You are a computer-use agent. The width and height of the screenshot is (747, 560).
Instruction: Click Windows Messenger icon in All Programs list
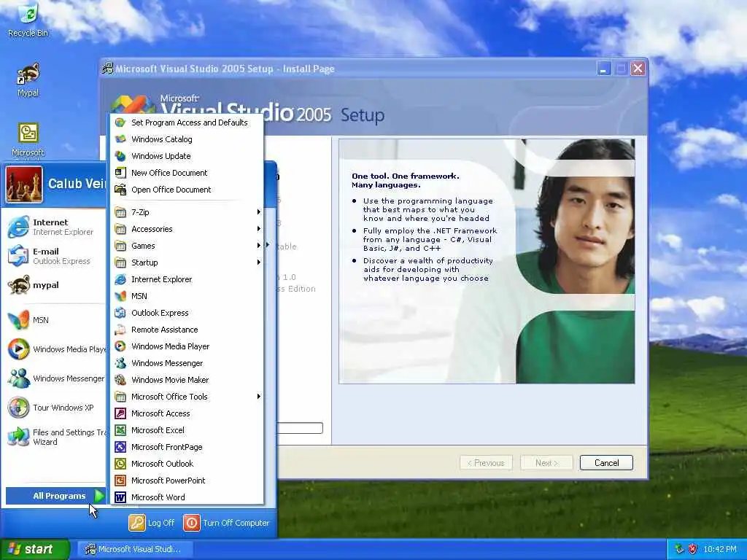pyautogui.click(x=120, y=363)
